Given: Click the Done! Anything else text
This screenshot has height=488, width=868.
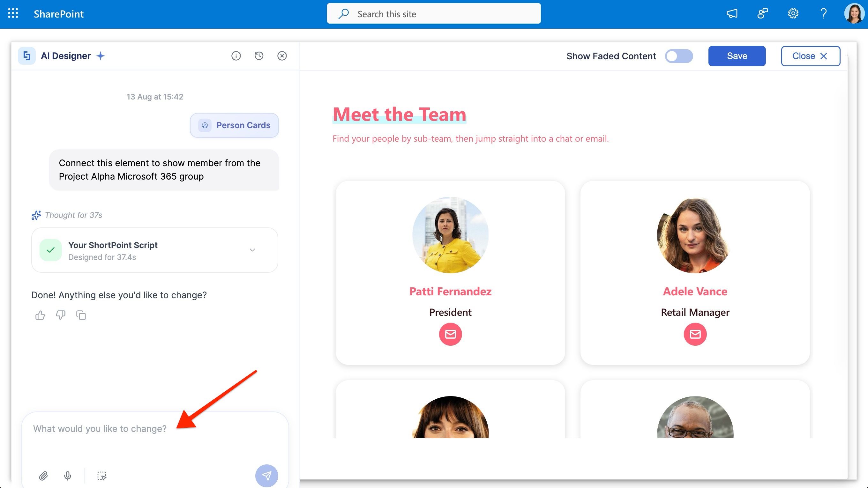Looking at the screenshot, I should click(x=119, y=295).
